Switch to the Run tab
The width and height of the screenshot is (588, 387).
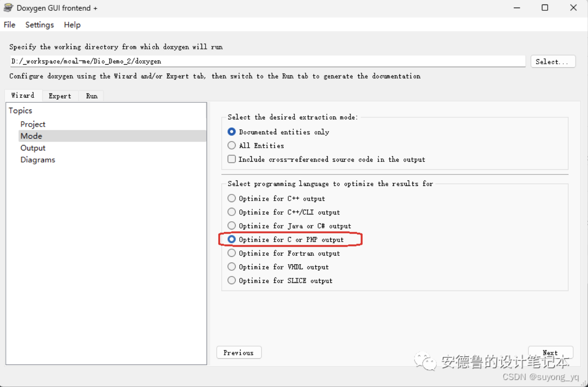click(92, 96)
